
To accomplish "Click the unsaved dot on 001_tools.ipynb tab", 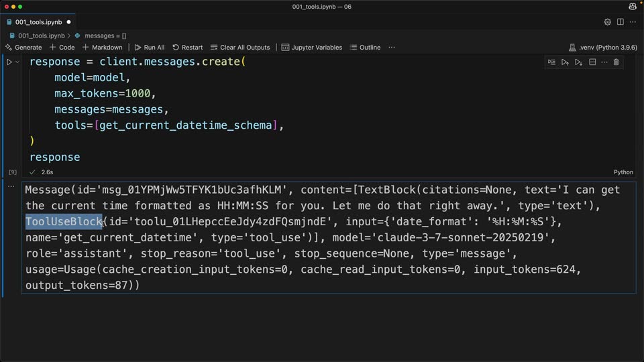I will 68,22.
